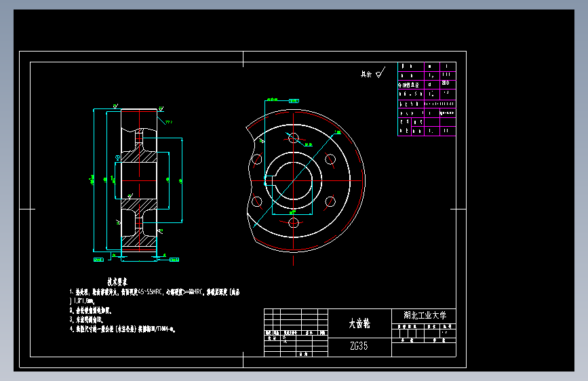Click the 其余 surface finish note
This screenshot has width=588, height=381.
pyautogui.click(x=366, y=75)
